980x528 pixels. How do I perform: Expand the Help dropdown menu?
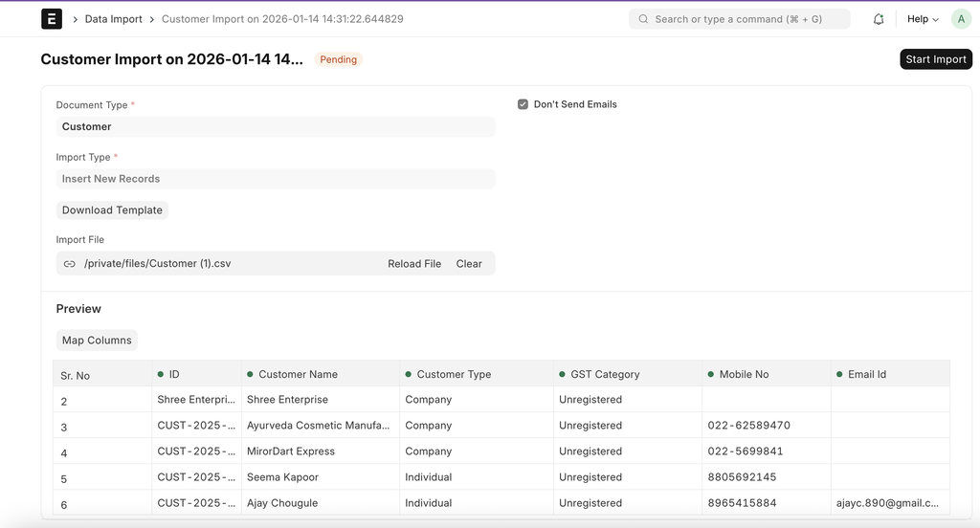tap(923, 19)
